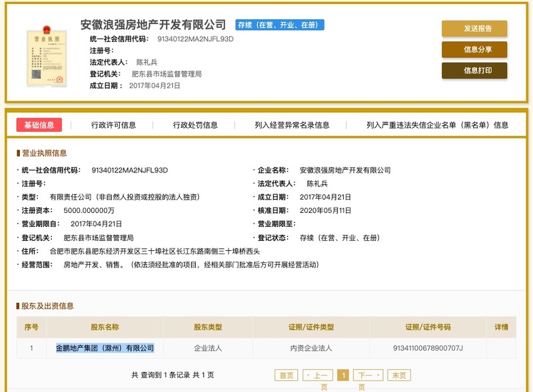The image size is (533, 392).
Task: Click 肥东县市场监督管理局 in the header
Action: coord(167,74)
